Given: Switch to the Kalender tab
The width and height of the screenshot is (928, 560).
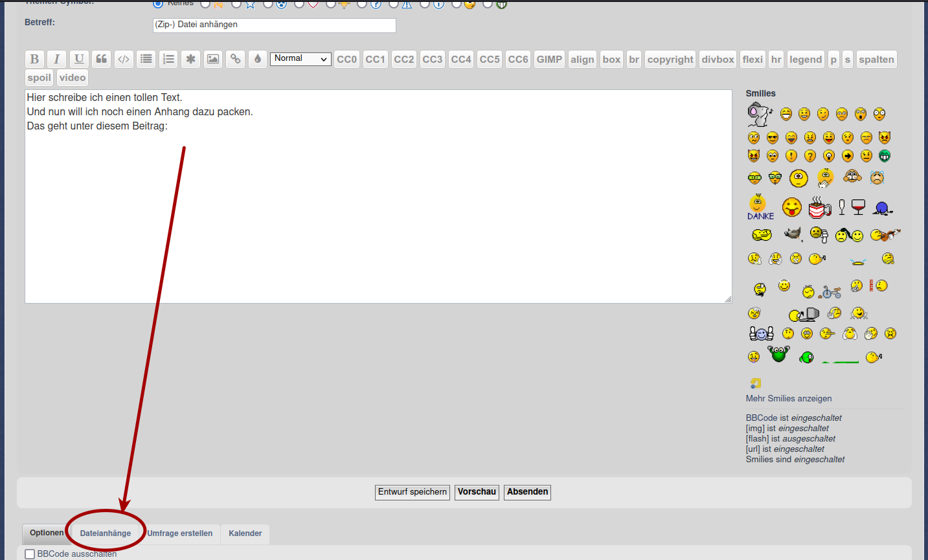Looking at the screenshot, I should tap(245, 533).
